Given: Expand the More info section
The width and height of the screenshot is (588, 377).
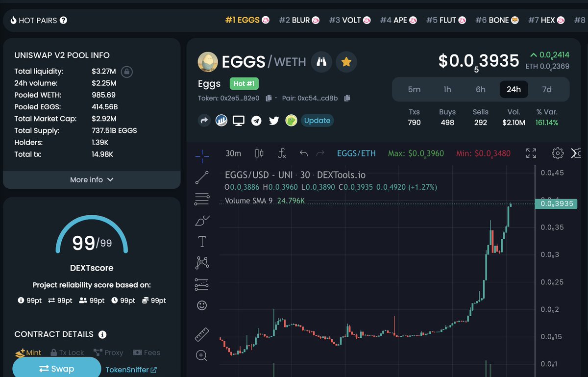Looking at the screenshot, I should [x=91, y=179].
